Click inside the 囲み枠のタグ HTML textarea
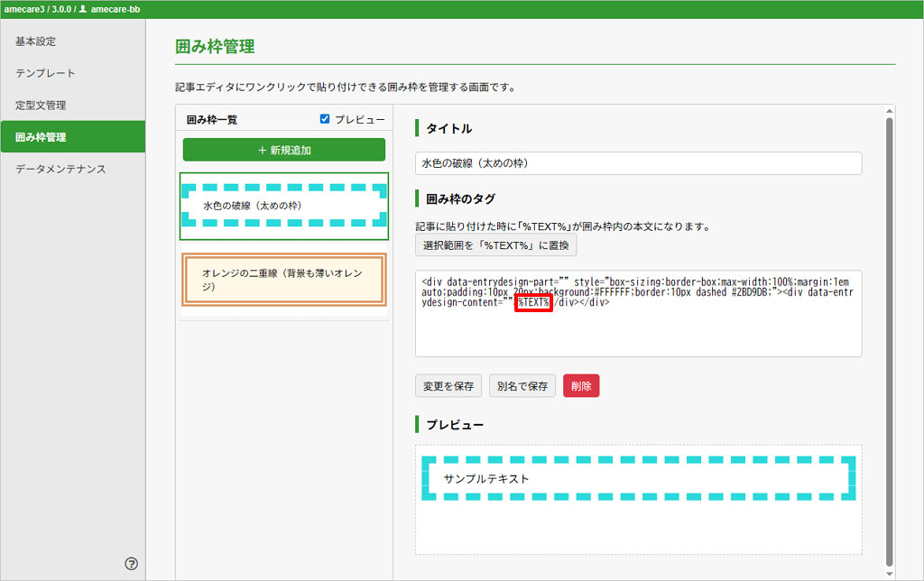This screenshot has height=581, width=924. [638, 334]
